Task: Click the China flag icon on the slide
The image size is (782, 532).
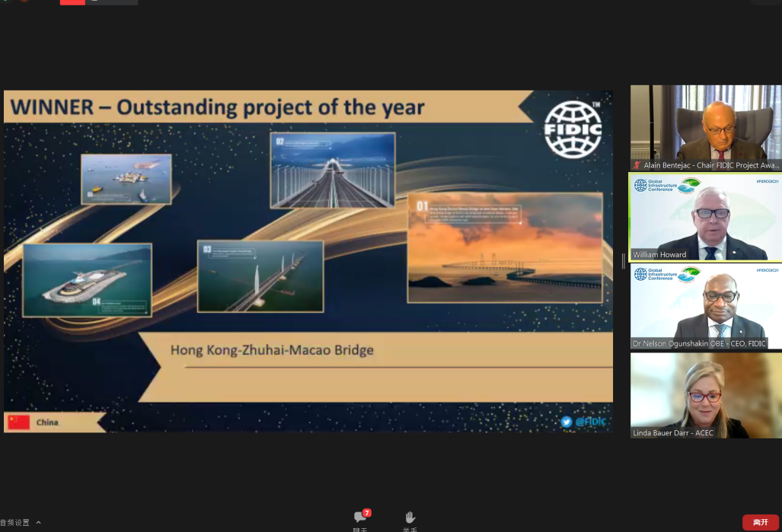Action: click(19, 422)
